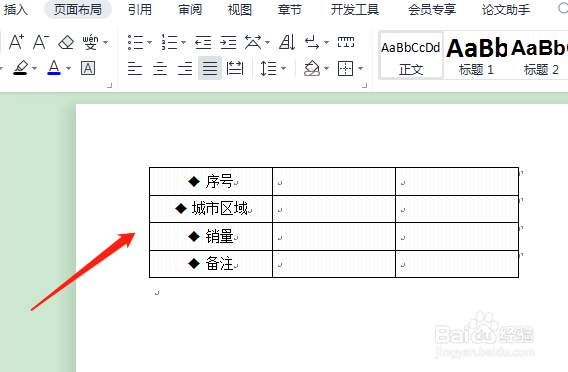This screenshot has width=568, height=372.
Task: Apply the 正文 style
Action: [411, 55]
